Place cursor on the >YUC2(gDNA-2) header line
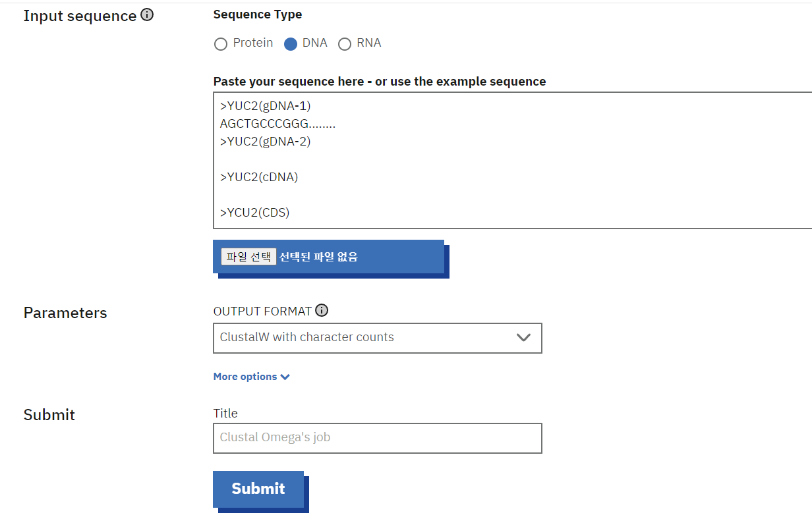 [x=265, y=142]
